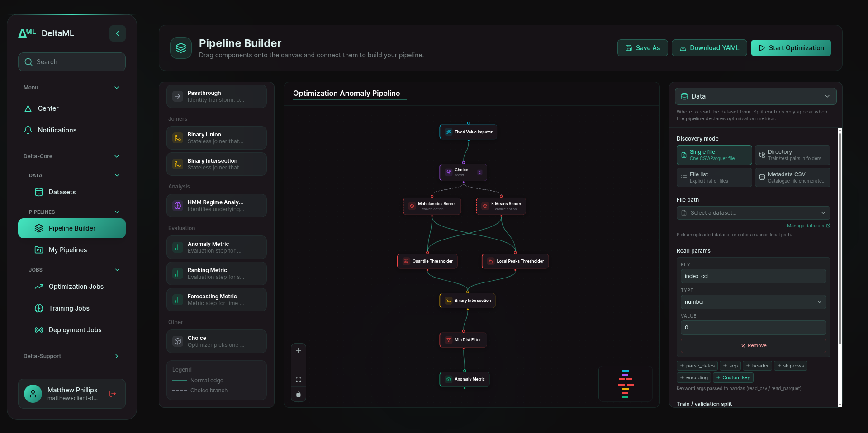Viewport: 868px width, 433px height.
Task: Add the skiprows read param
Action: coord(791,366)
